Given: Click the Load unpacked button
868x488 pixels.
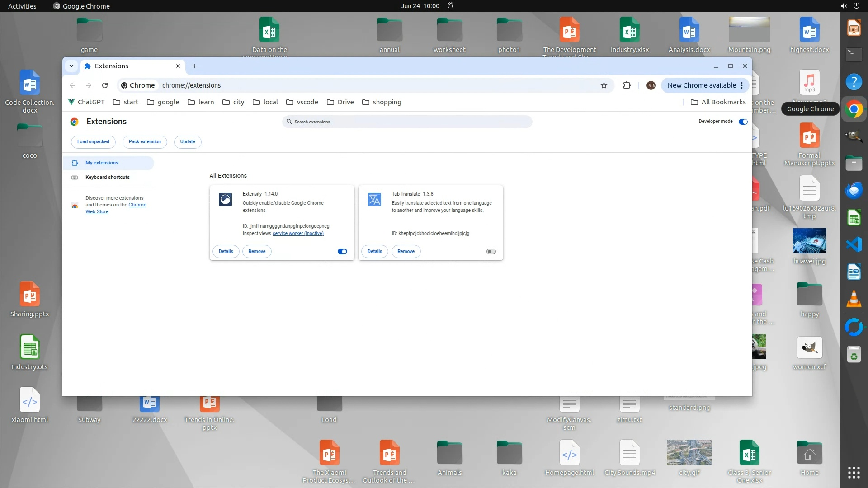Looking at the screenshot, I should point(93,142).
